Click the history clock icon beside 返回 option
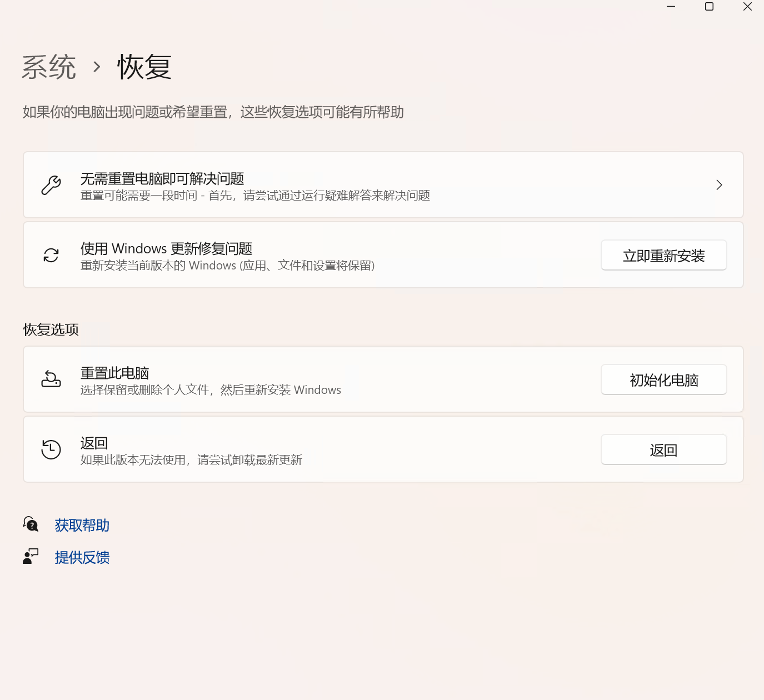This screenshot has width=764, height=700. click(51, 449)
